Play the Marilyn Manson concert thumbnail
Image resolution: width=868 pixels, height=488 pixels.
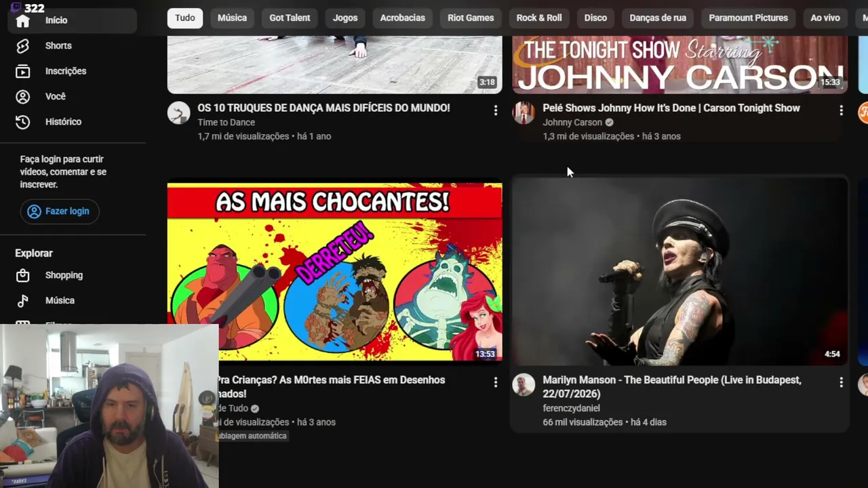pyautogui.click(x=680, y=272)
